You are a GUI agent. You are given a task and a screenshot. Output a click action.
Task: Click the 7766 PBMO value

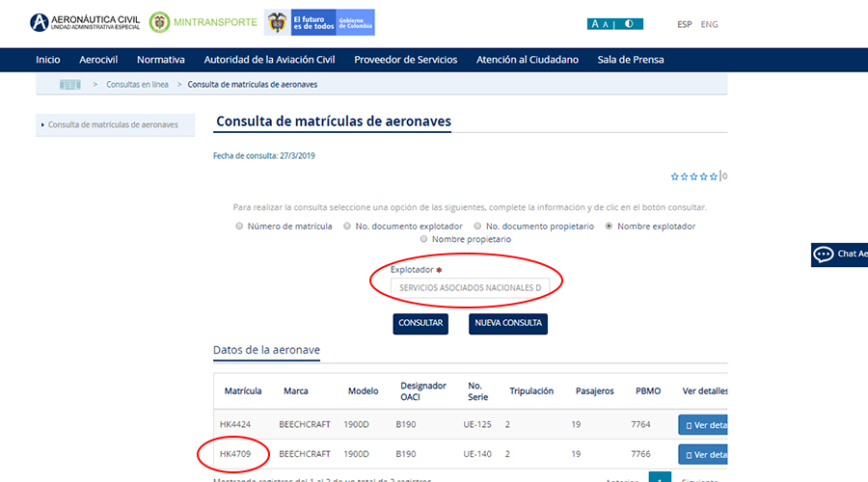tap(640, 454)
